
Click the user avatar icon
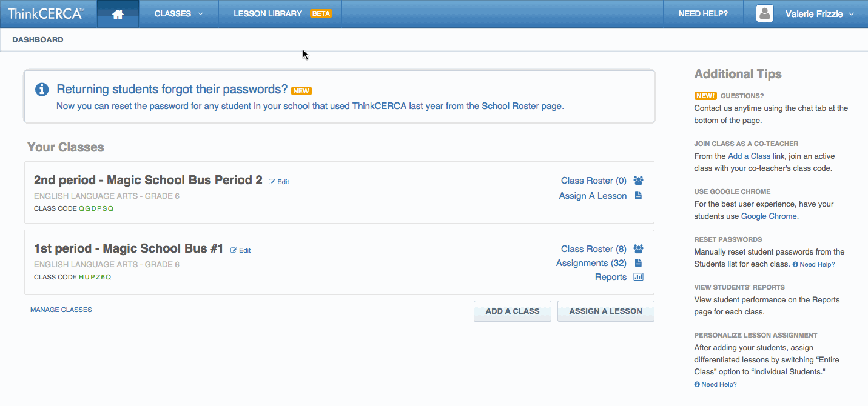[x=765, y=13]
